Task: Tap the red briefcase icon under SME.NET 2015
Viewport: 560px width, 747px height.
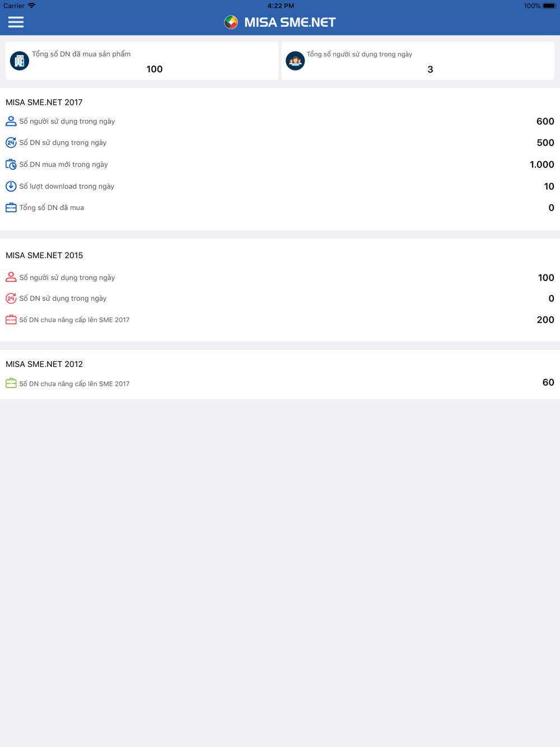Action: (11, 320)
